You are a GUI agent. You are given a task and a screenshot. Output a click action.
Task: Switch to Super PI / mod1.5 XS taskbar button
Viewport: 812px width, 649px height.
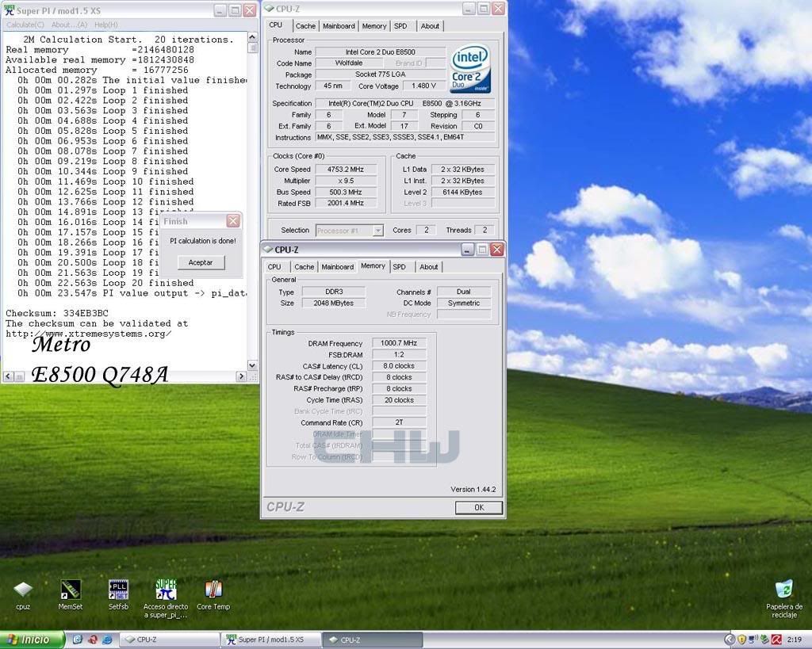point(270,639)
